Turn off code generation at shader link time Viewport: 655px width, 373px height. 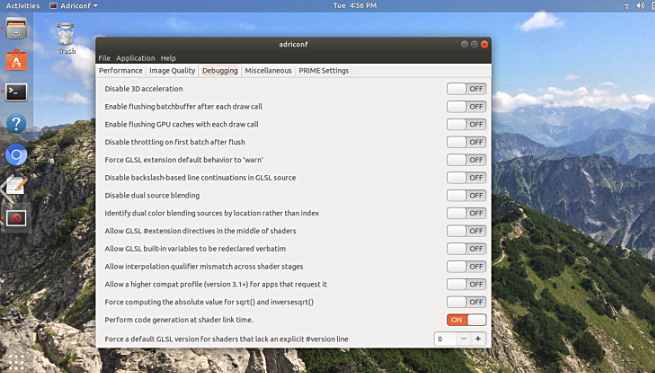466,320
